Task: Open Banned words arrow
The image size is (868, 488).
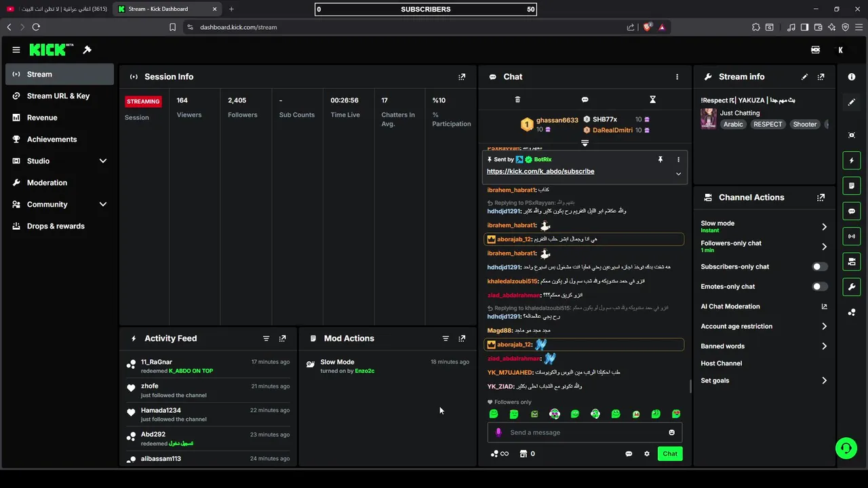Action: pos(824,346)
